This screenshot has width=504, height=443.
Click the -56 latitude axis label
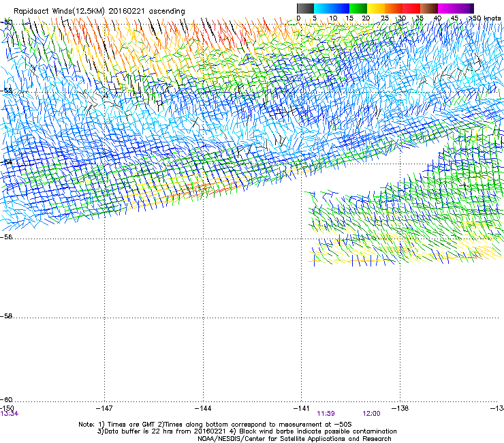point(6,236)
